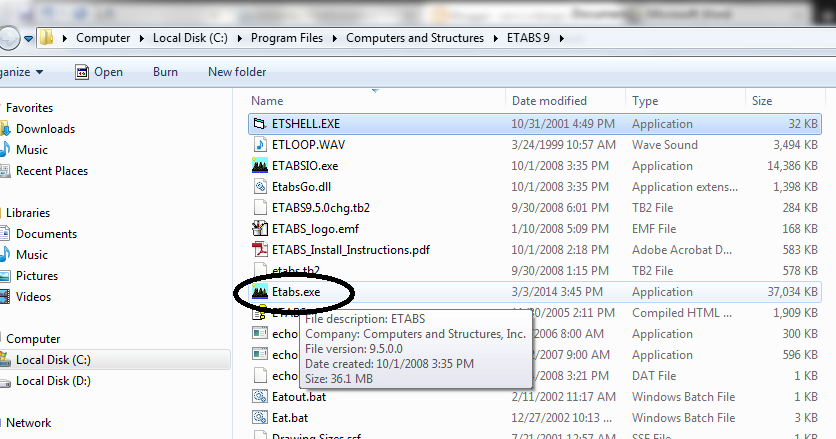Image resolution: width=836 pixels, height=439 pixels.
Task: Click the Pictures library icon
Action: pos(5,276)
